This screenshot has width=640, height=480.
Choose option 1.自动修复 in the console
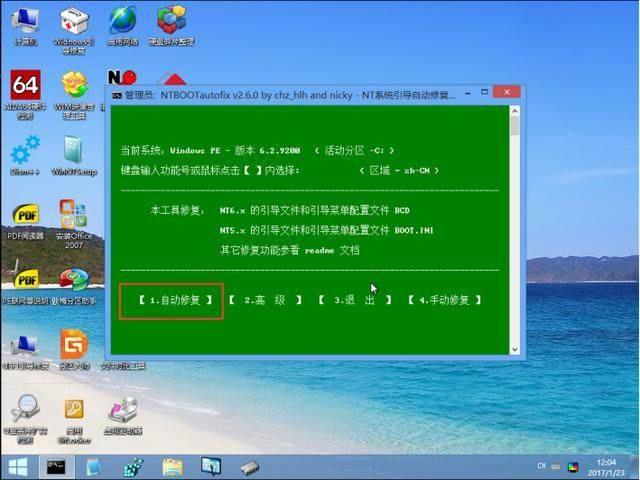(176, 300)
